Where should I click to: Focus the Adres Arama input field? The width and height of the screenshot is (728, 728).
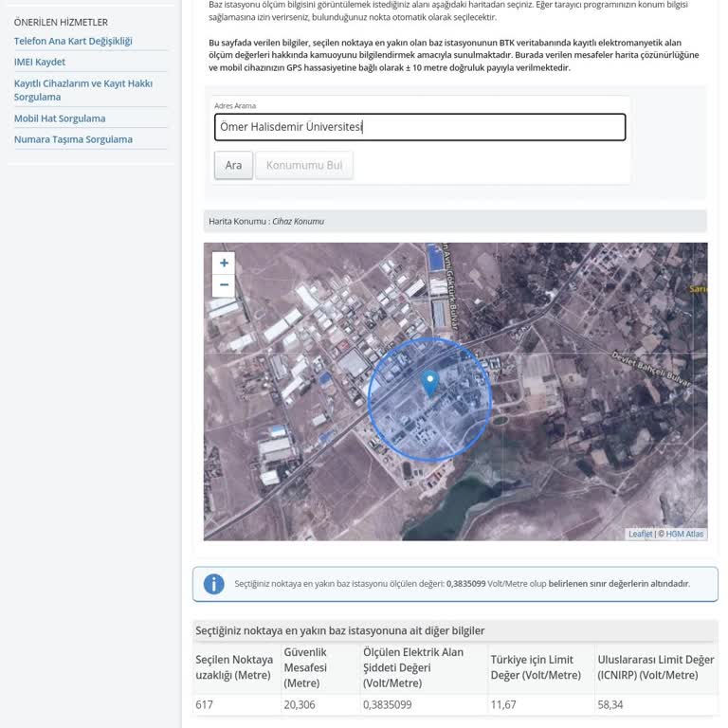420,127
